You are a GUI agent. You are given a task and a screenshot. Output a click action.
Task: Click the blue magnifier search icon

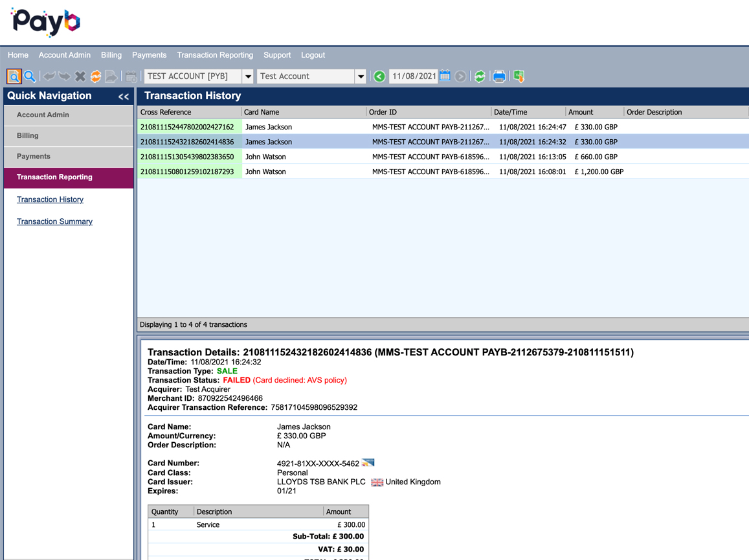tap(30, 76)
